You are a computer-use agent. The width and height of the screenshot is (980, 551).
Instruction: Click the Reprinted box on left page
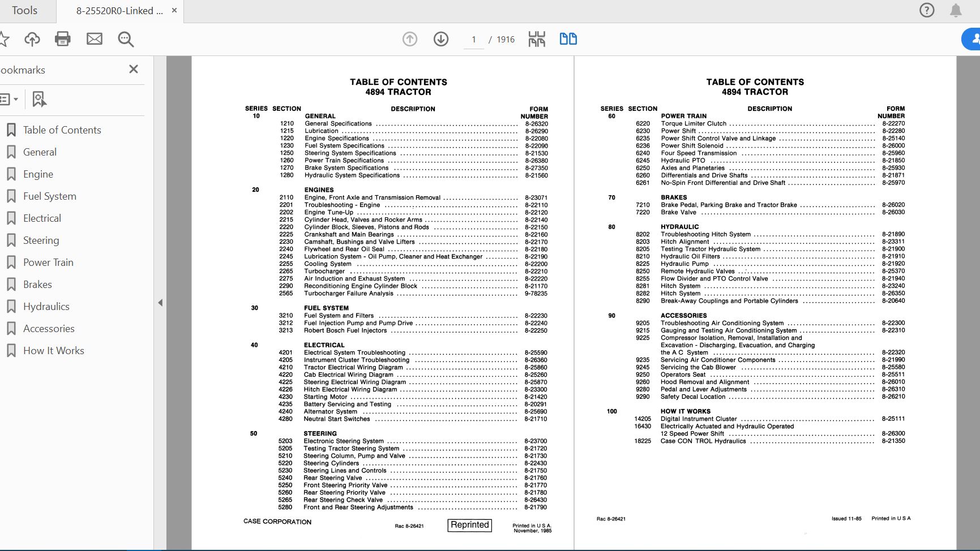(469, 525)
